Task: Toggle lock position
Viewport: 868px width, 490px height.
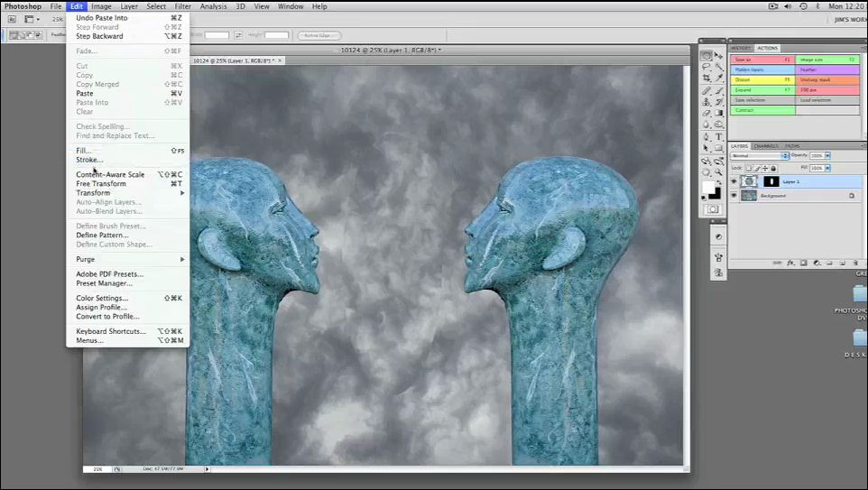Action: coord(765,168)
